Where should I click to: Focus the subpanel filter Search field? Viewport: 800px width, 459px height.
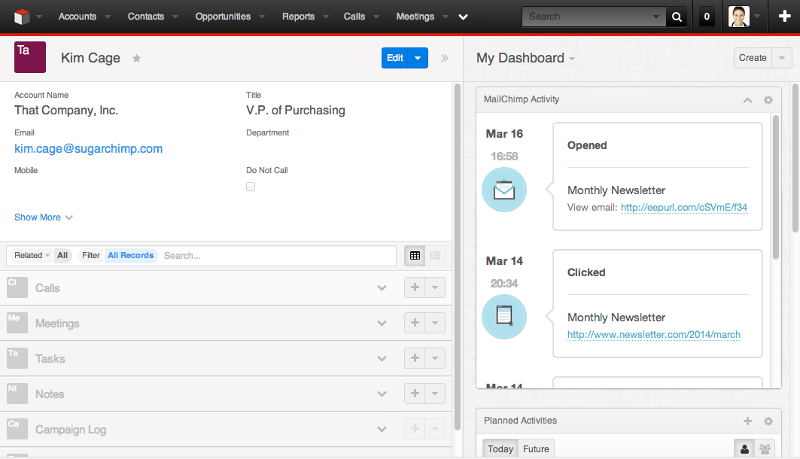tap(278, 256)
